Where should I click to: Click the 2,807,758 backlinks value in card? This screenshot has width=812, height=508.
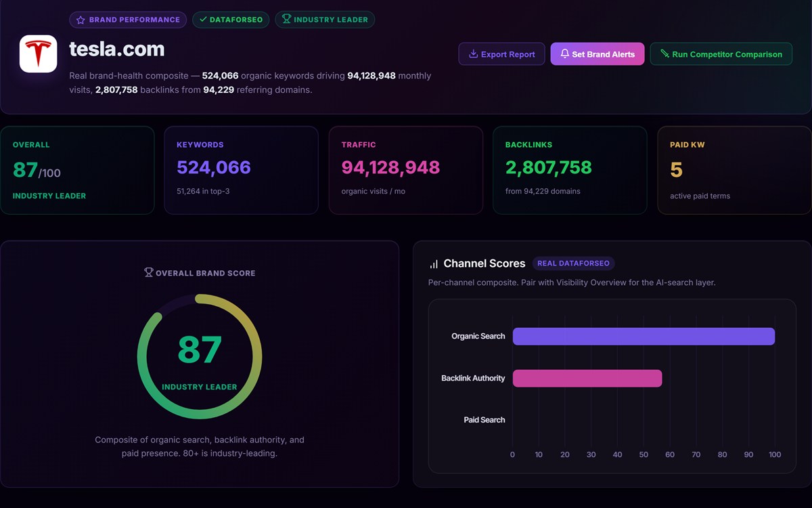(x=549, y=167)
